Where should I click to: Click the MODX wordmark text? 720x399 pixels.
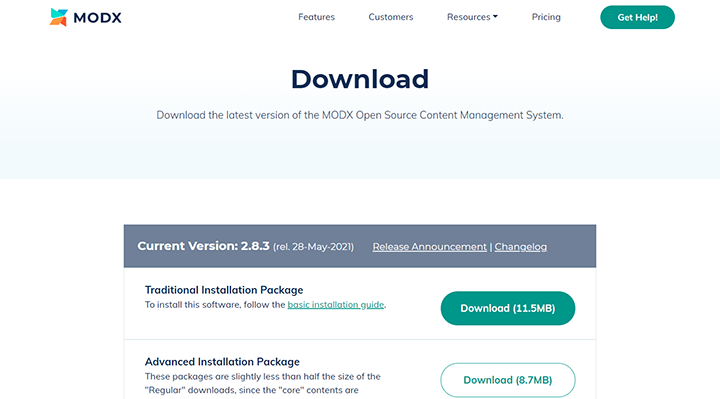[97, 18]
